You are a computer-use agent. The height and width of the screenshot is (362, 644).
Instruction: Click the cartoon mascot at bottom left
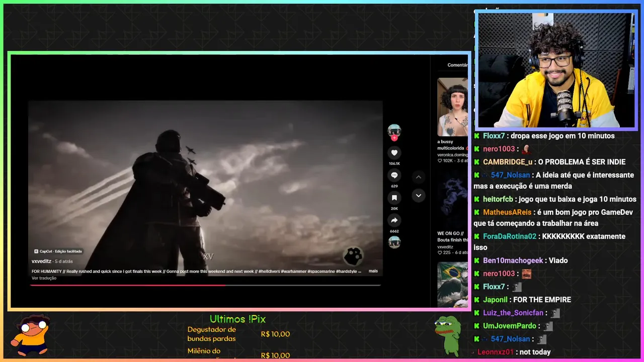pyautogui.click(x=31, y=334)
